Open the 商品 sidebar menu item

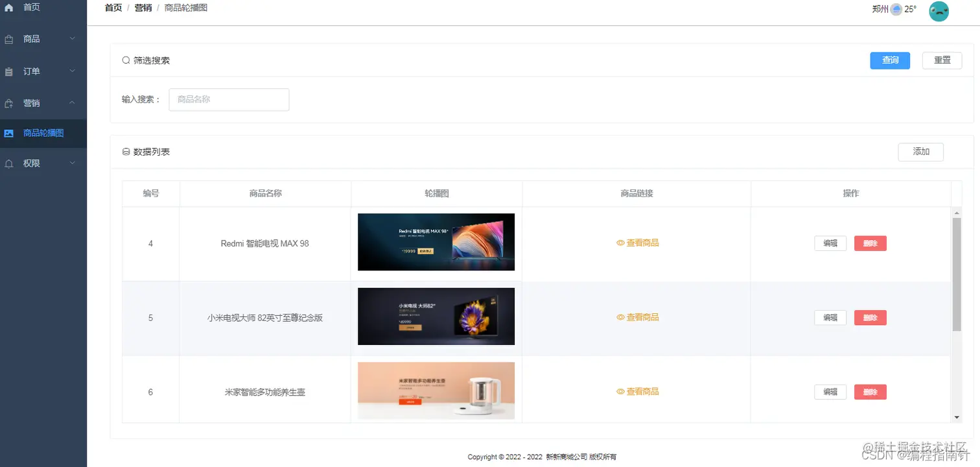(x=43, y=39)
